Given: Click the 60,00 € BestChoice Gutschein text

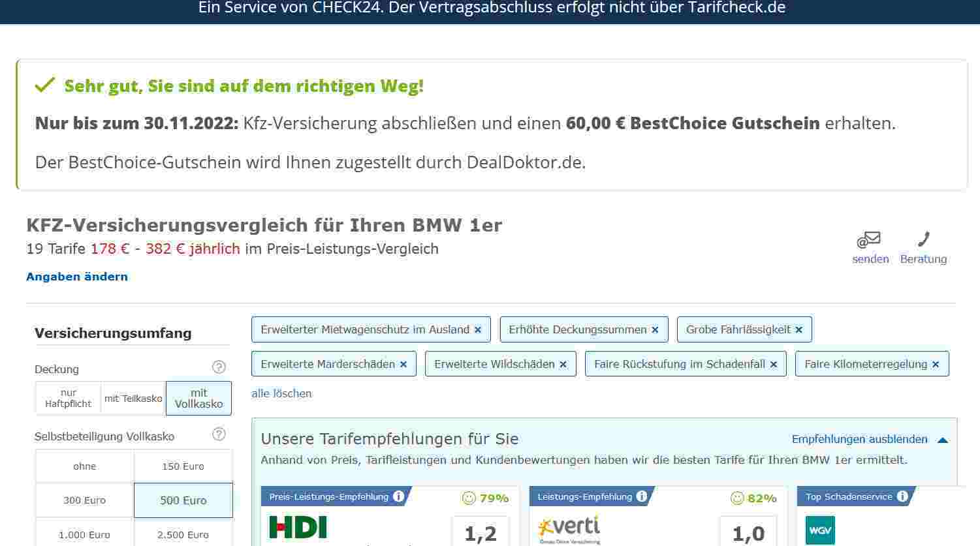Looking at the screenshot, I should pos(693,123).
